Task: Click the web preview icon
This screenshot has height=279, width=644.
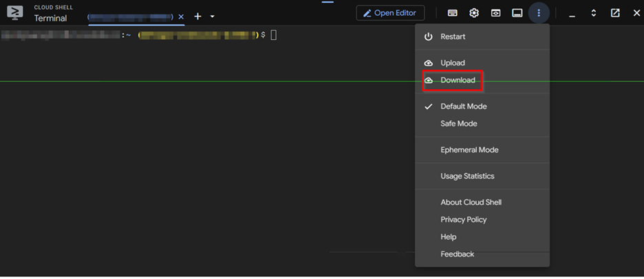Action: [x=495, y=13]
